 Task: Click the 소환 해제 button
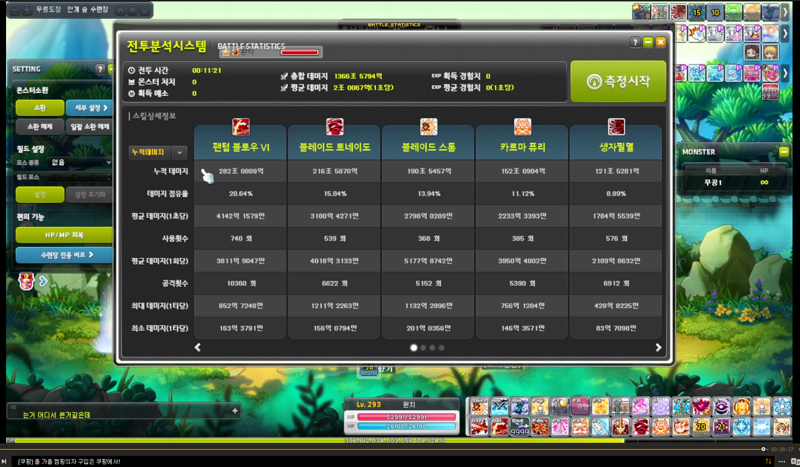point(40,127)
